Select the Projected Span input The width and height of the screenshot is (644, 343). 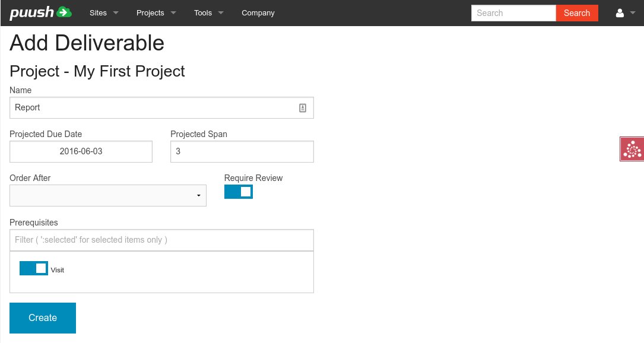[242, 151]
